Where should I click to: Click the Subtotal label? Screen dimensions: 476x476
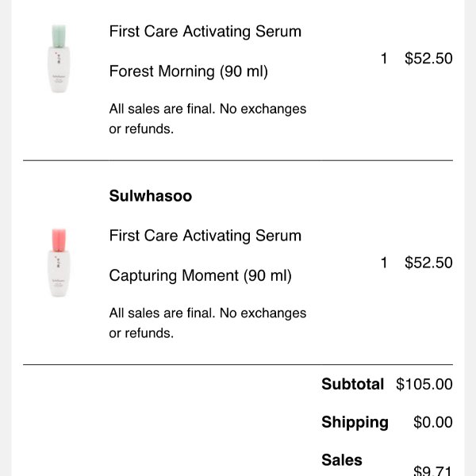point(353,384)
